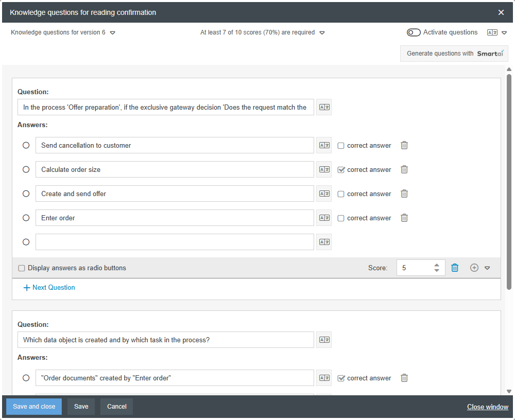The width and height of the screenshot is (515, 420).
Task: Select the radio button for the empty answer
Action: point(26,242)
